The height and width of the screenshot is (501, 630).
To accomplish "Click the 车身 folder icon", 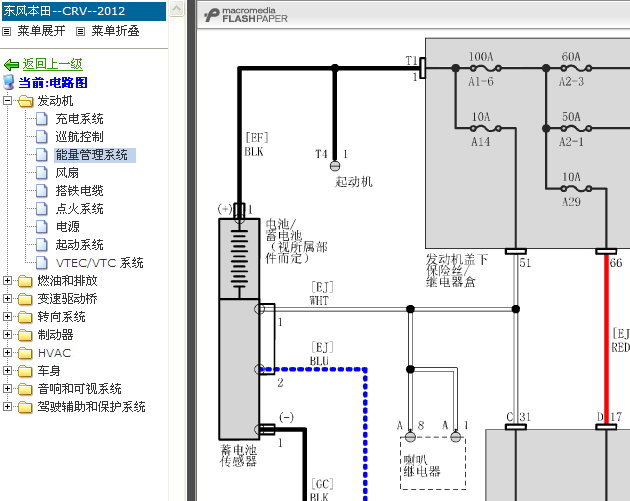I will point(25,371).
